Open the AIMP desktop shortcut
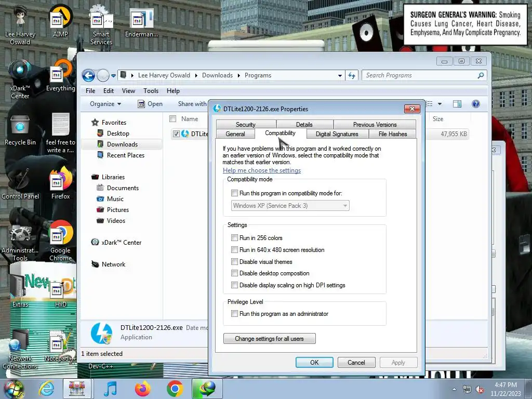This screenshot has height=399, width=532. click(60, 21)
